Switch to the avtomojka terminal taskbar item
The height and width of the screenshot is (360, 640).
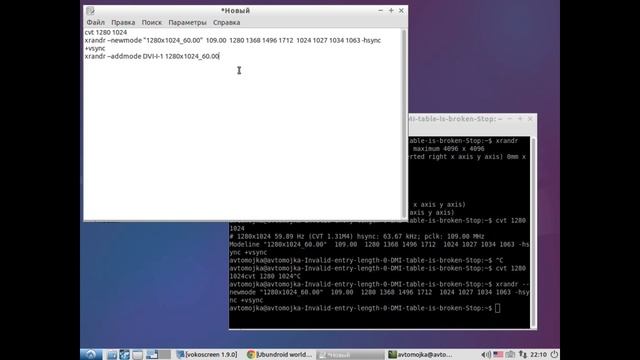coord(420,355)
